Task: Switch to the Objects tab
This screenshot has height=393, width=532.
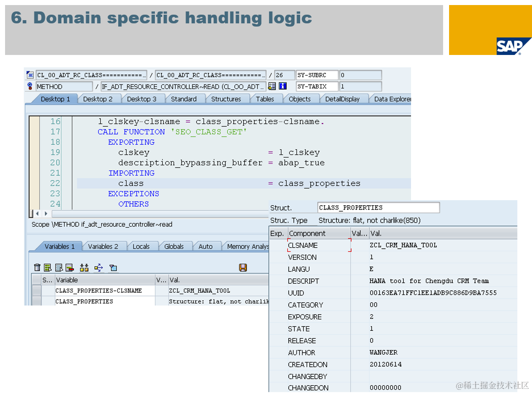Action: [x=300, y=99]
